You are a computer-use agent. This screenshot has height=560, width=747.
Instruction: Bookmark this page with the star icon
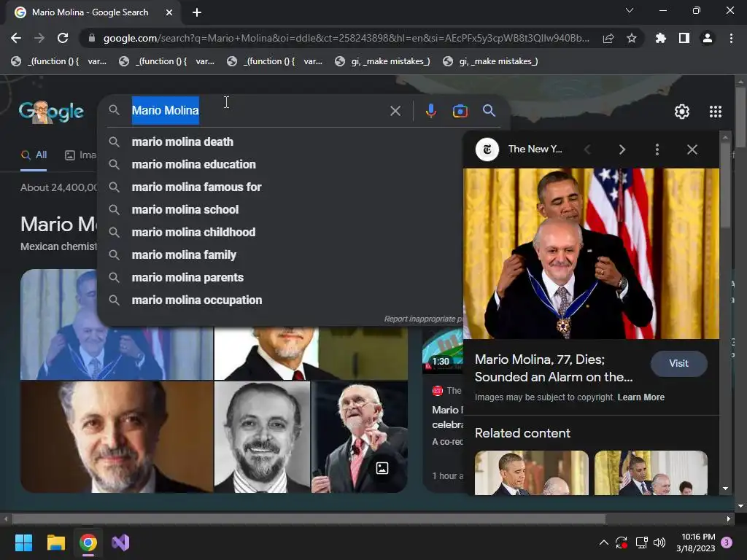[632, 38]
